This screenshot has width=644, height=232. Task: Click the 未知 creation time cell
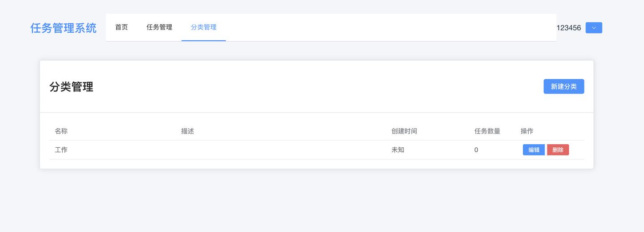click(398, 150)
